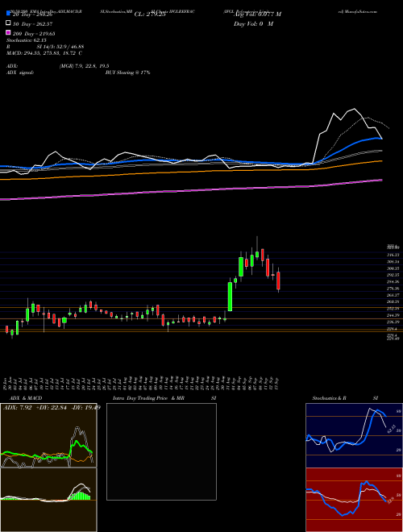Click the last red candlestick on the chart
Image resolution: width=403 pixels, height=532 pixels.
[x=279, y=281]
